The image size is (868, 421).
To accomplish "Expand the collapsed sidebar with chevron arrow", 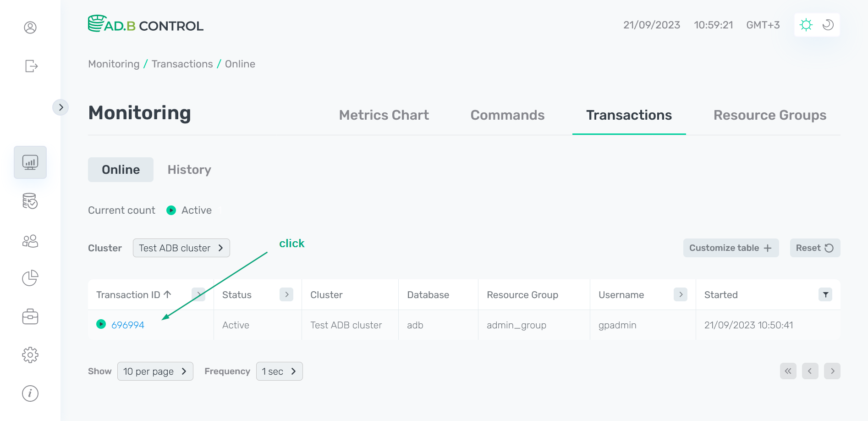I will tap(61, 107).
